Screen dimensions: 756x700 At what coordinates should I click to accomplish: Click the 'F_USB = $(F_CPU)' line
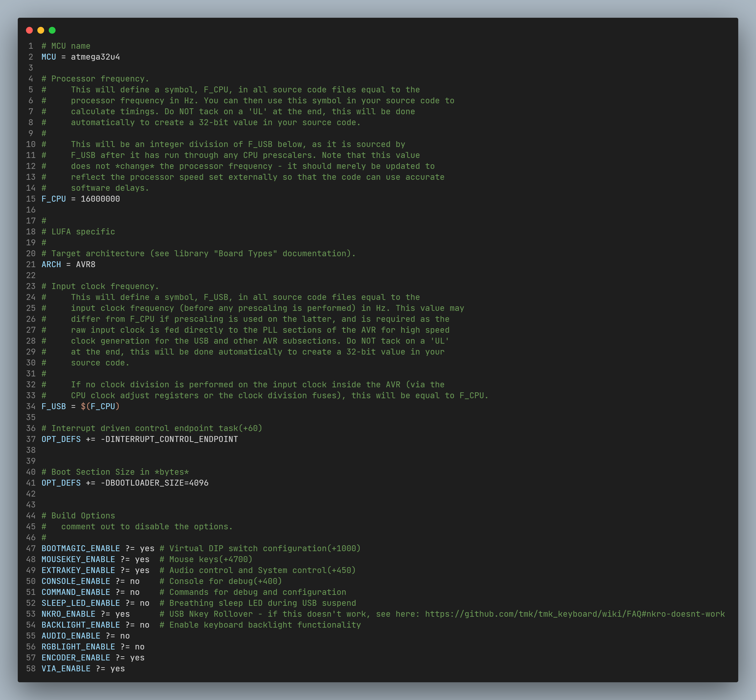point(81,406)
